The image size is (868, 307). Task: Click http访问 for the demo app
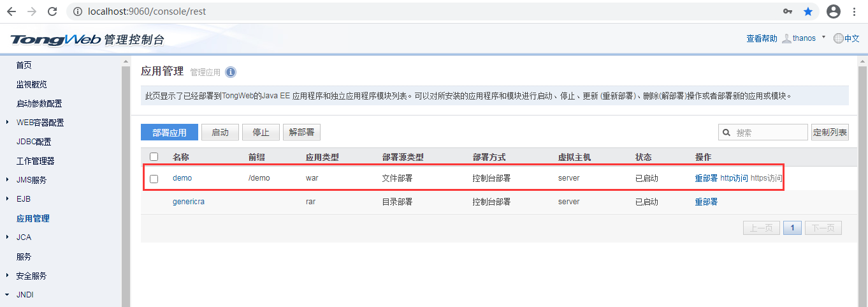point(734,178)
